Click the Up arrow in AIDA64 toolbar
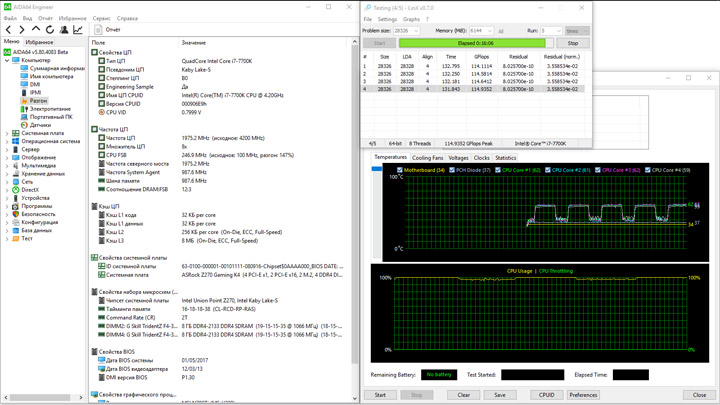 (36, 30)
